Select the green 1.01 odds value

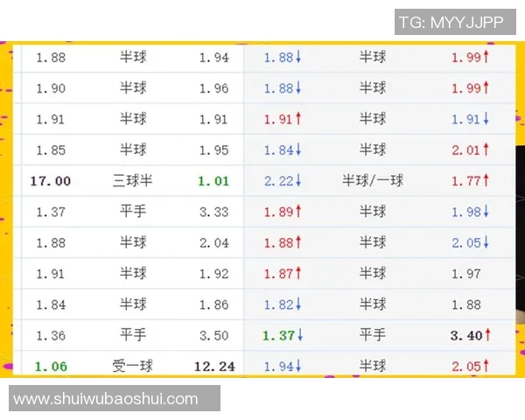(213, 181)
